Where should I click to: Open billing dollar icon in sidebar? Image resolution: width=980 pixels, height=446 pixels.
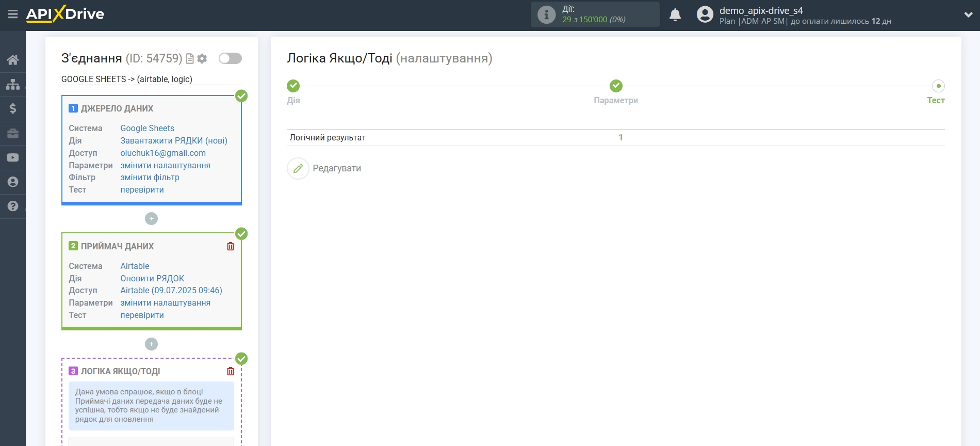coord(13,108)
